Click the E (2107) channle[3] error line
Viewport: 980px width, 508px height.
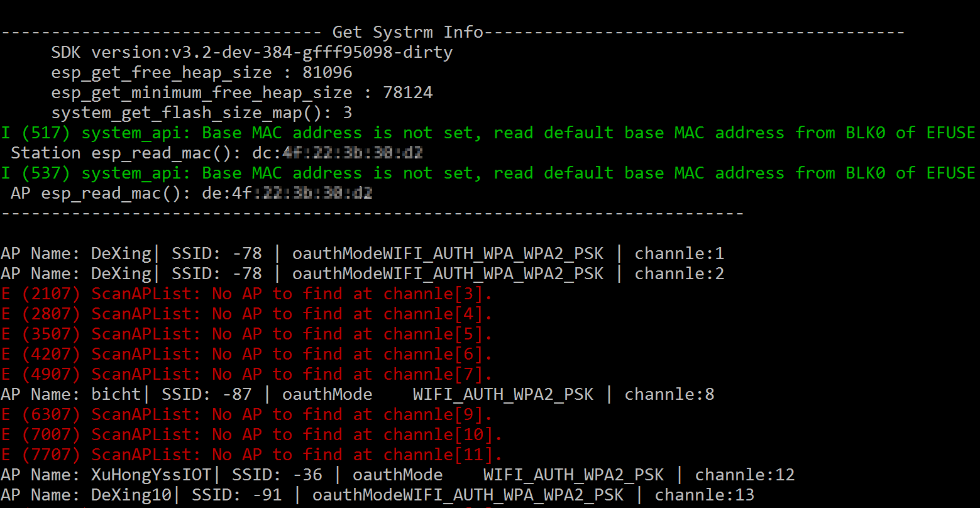[x=247, y=294]
